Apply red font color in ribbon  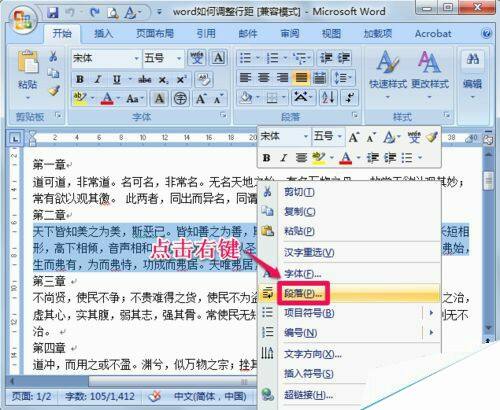(107, 98)
